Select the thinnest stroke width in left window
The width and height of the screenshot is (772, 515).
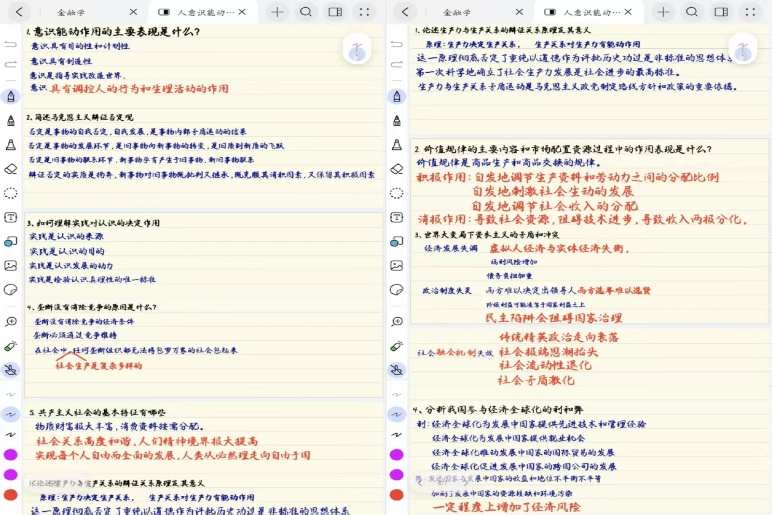pyautogui.click(x=11, y=392)
